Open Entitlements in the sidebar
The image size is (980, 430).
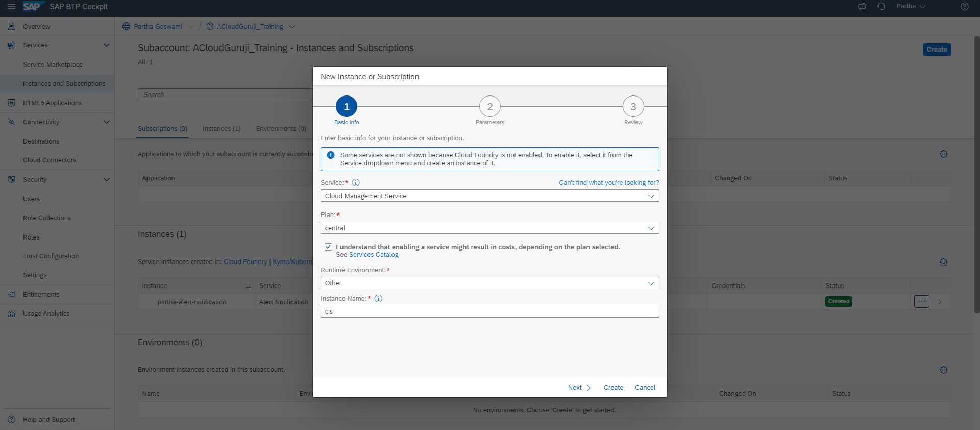pyautogui.click(x=41, y=295)
